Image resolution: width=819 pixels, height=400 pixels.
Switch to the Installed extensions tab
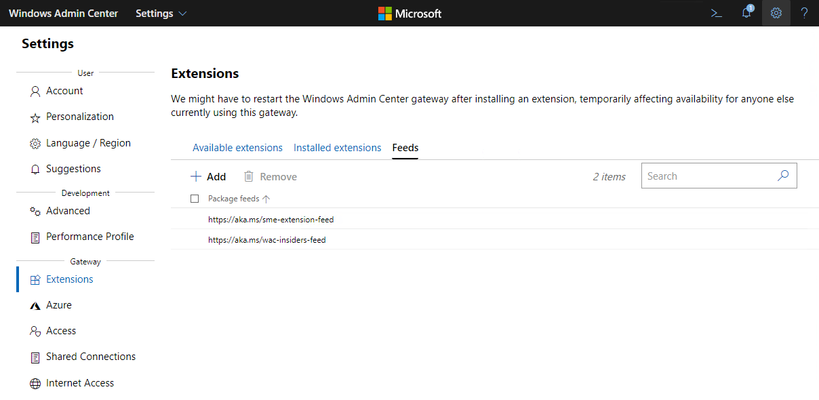(x=337, y=148)
